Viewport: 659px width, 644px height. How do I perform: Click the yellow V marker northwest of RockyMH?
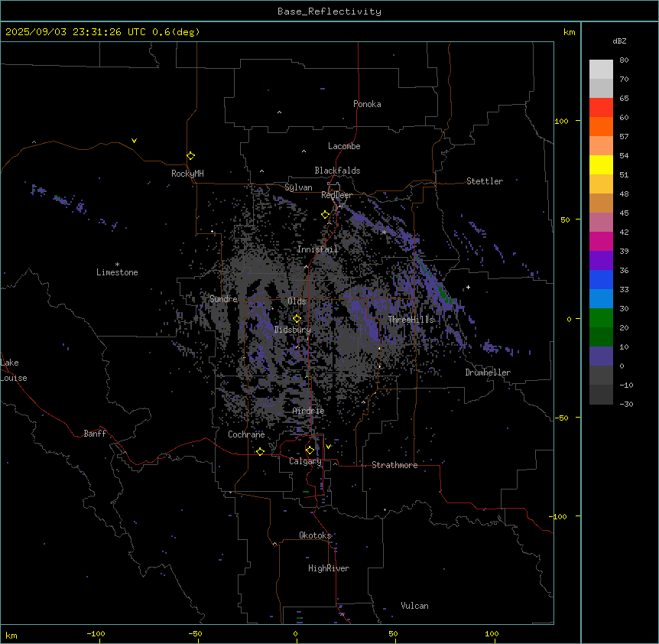pyautogui.click(x=134, y=141)
